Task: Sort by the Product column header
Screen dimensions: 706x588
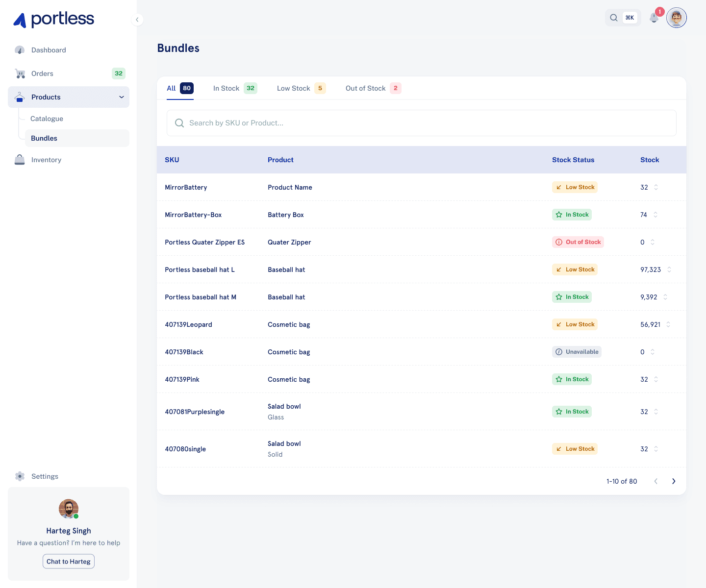Action: [x=280, y=160]
